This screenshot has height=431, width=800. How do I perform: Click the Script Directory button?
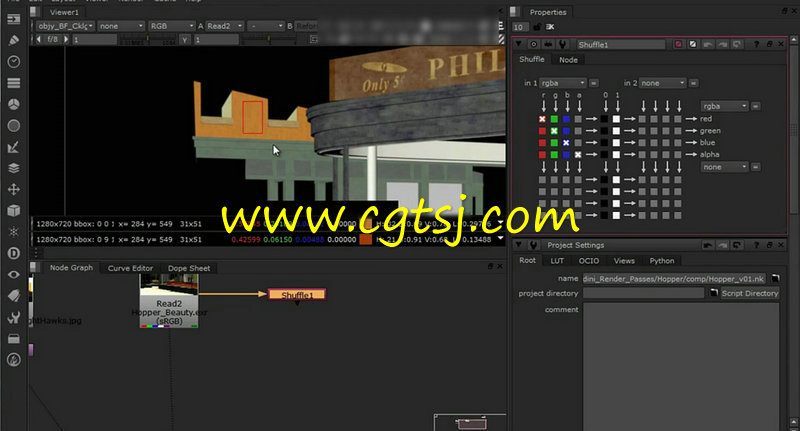[749, 293]
